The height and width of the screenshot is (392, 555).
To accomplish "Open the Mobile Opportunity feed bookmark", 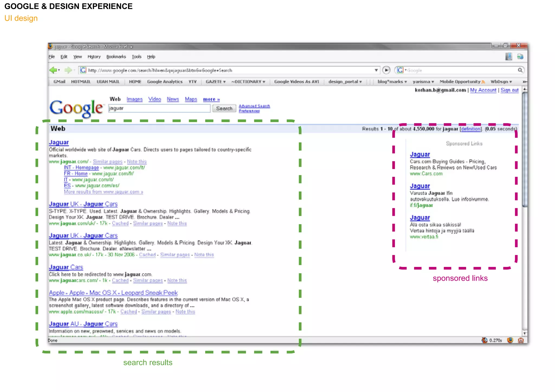I will (x=462, y=81).
